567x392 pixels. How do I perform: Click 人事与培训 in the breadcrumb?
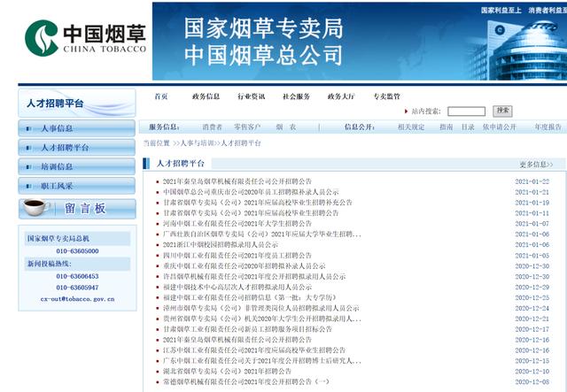pyautogui.click(x=197, y=143)
